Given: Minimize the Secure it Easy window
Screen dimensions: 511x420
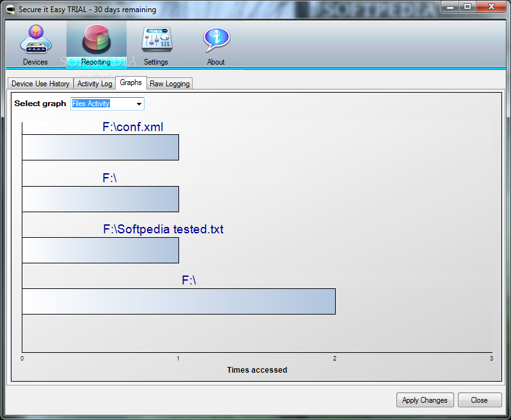Looking at the screenshot, I should coord(450,7).
